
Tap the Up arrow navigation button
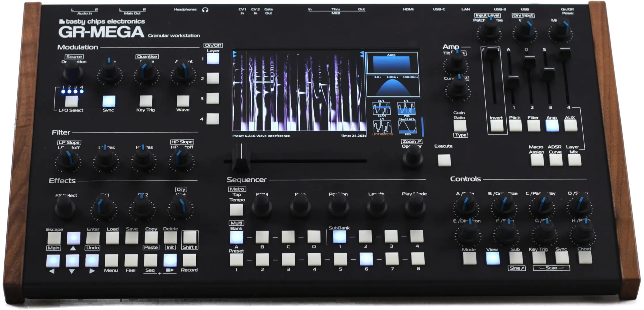tap(74, 238)
